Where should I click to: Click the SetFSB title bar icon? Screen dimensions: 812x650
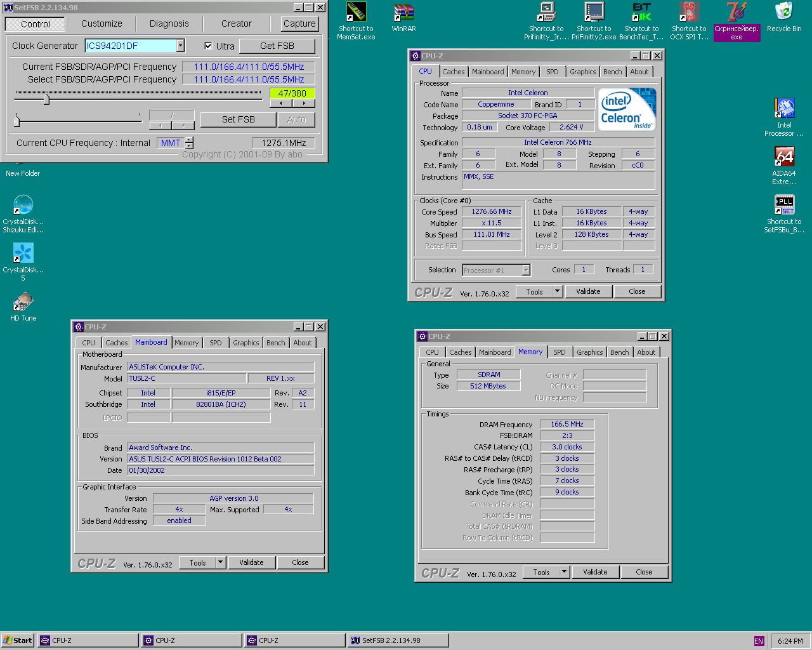tap(8, 8)
